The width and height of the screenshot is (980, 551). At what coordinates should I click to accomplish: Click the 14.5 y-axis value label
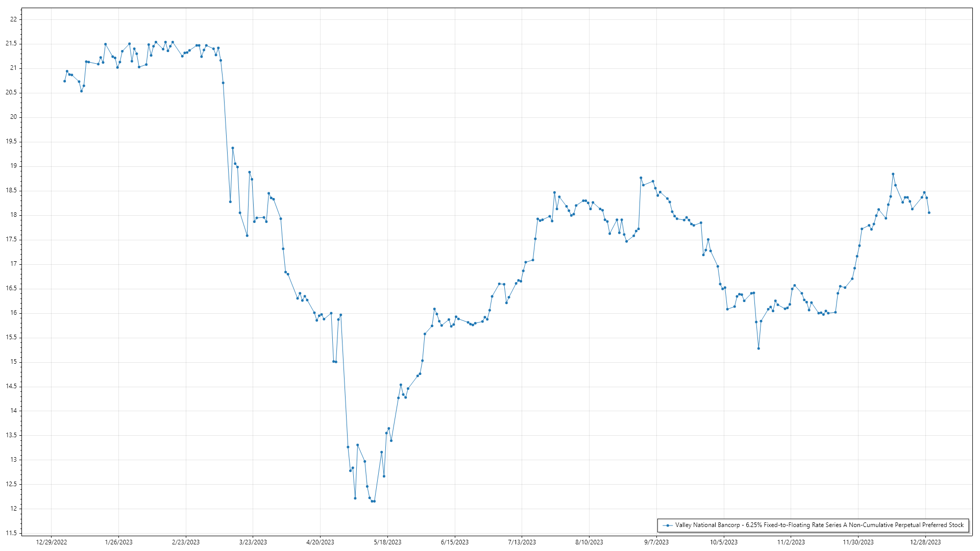[11, 386]
